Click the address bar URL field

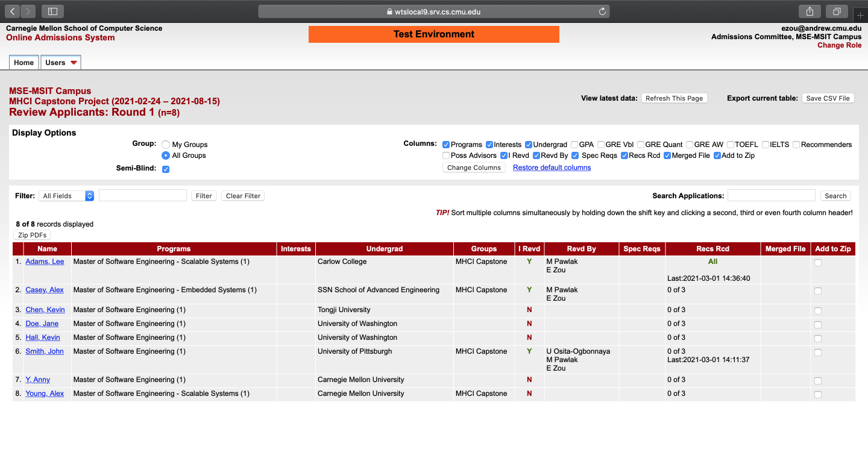pyautogui.click(x=433, y=11)
